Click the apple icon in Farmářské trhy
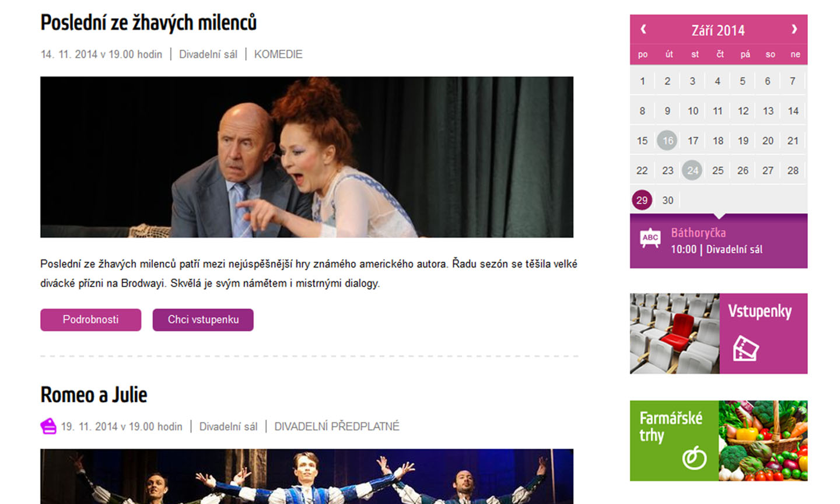Viewport: 840px width, 504px height. coord(694,457)
